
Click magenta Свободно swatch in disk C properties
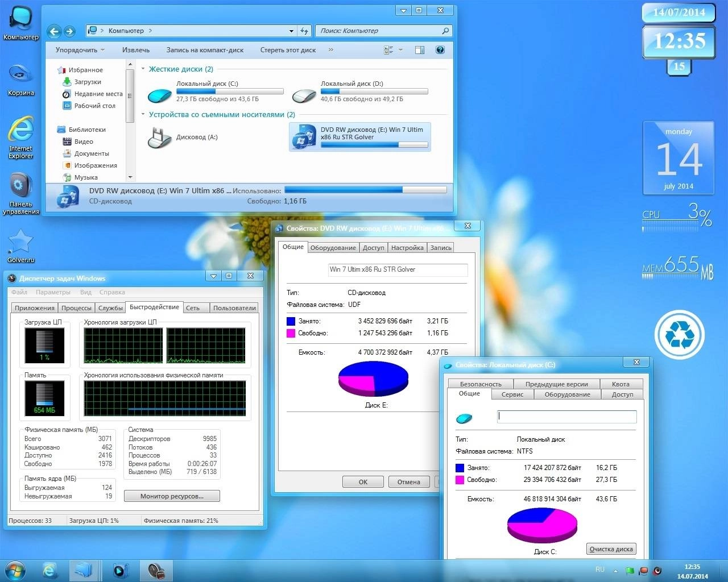[460, 480]
